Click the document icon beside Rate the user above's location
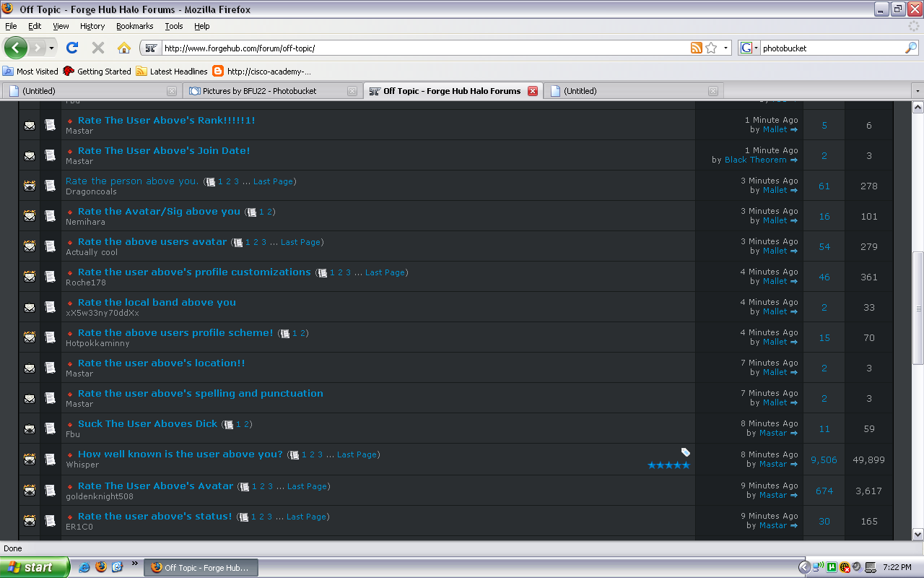Screen dimensions: 924x578 pyautogui.click(x=50, y=368)
